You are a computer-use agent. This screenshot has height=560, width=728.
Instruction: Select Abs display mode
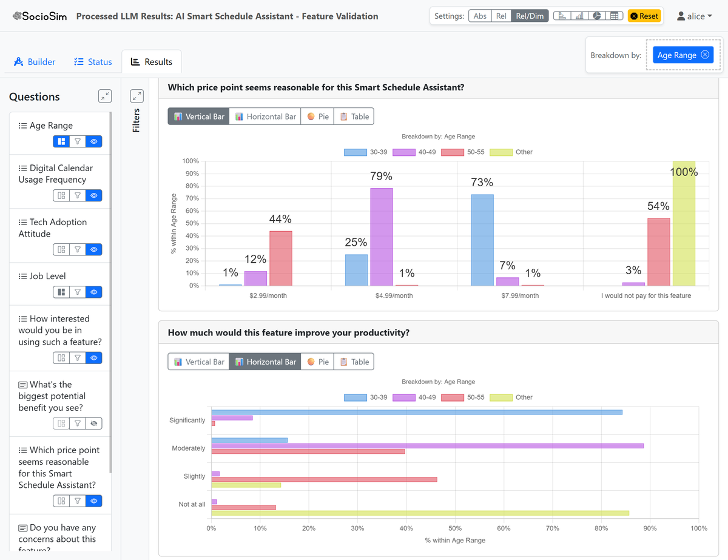click(x=480, y=16)
